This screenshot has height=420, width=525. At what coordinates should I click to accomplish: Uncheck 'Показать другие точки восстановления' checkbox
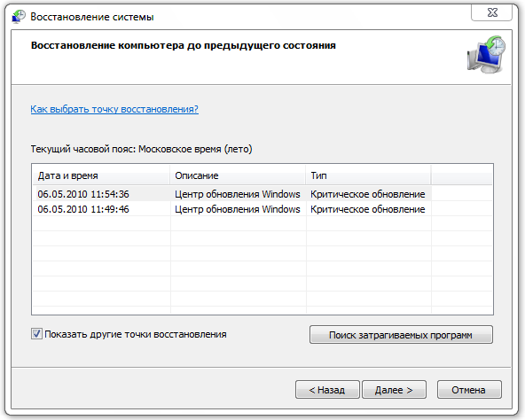(36, 334)
